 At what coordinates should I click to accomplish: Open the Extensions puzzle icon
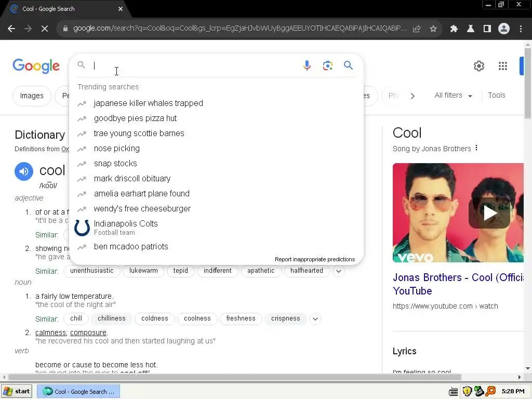coord(454,29)
